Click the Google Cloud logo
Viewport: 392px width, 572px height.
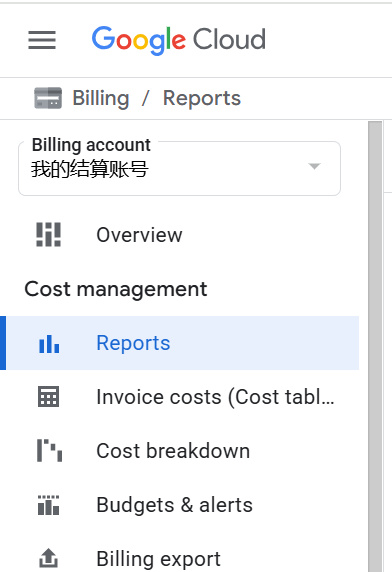point(178,40)
